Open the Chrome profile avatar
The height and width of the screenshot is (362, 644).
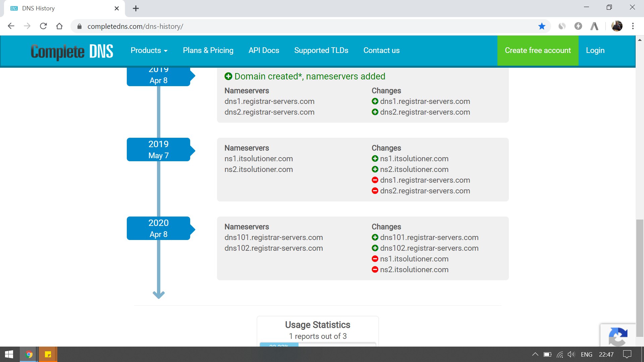point(617,26)
